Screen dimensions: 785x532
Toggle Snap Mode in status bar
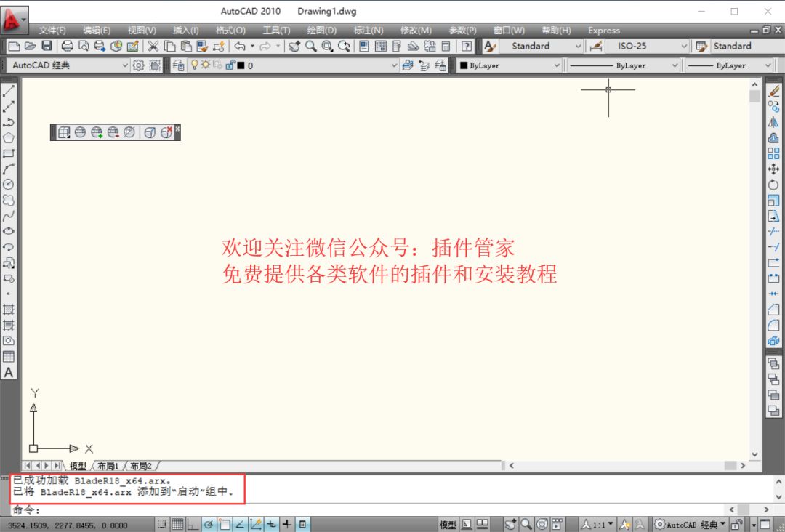161,525
